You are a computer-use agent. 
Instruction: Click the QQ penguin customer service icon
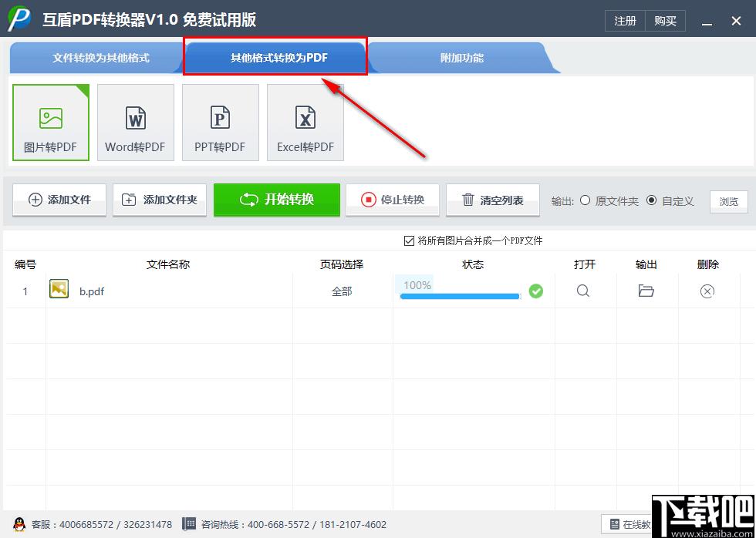[x=19, y=524]
